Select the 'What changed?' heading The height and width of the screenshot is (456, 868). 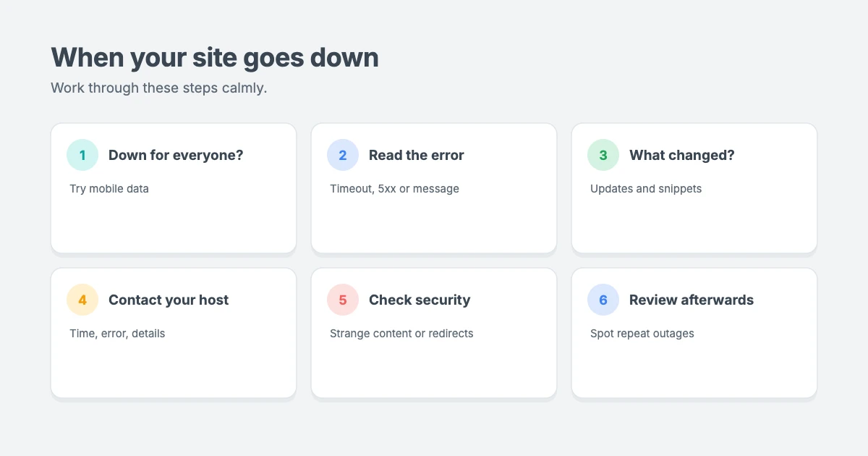[x=682, y=155]
